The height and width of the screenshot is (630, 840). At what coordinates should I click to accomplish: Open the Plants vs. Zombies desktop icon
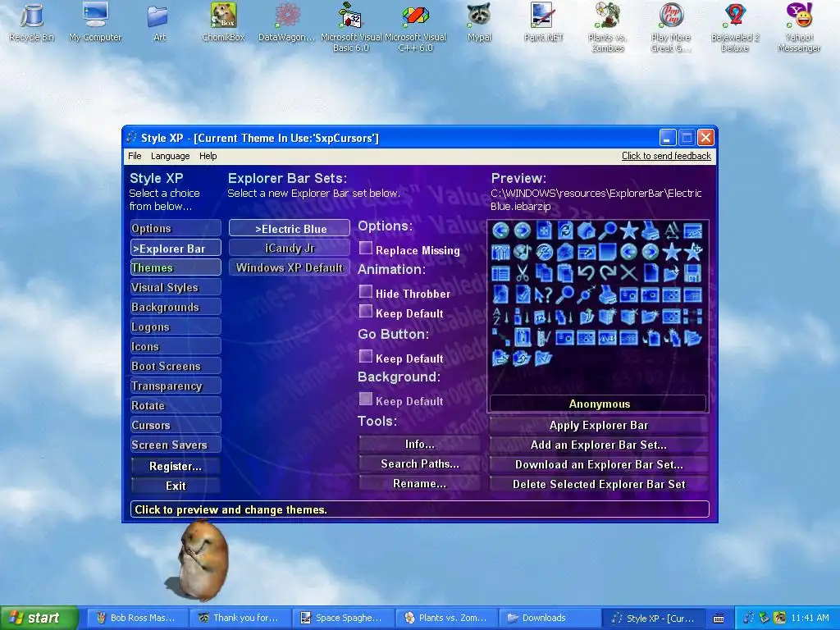coord(608,27)
